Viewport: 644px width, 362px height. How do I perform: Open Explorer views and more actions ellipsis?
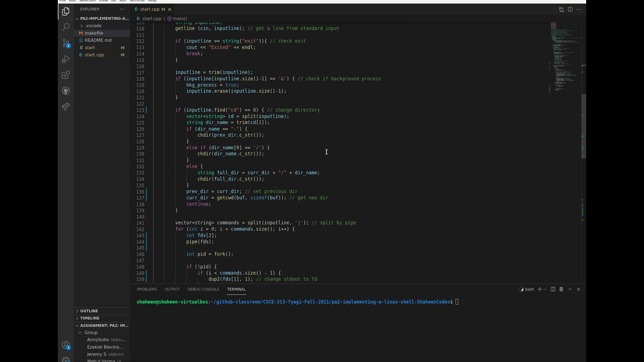pyautogui.click(x=122, y=9)
